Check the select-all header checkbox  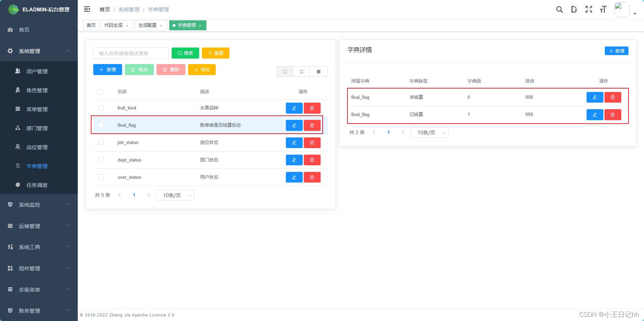click(x=100, y=92)
